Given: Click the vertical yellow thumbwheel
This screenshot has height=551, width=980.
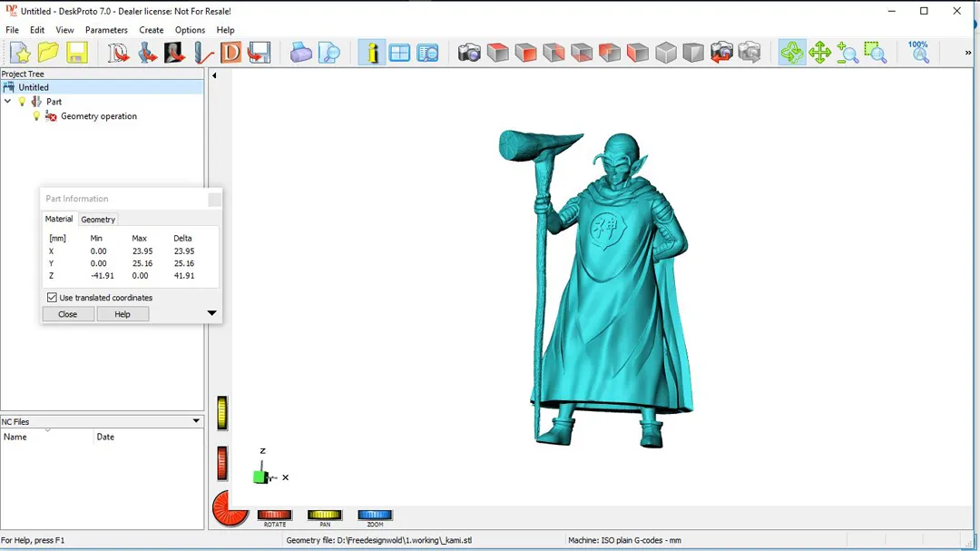Looking at the screenshot, I should pos(222,413).
